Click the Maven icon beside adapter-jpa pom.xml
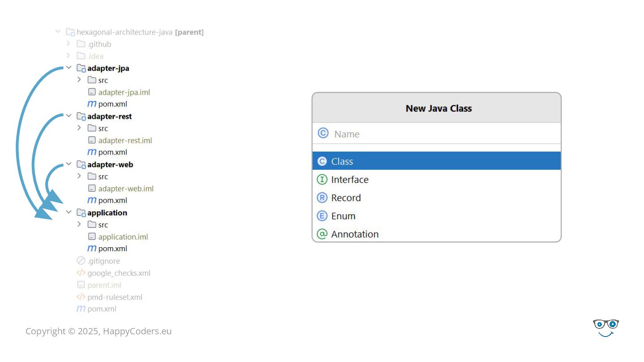644x362 pixels. [92, 104]
